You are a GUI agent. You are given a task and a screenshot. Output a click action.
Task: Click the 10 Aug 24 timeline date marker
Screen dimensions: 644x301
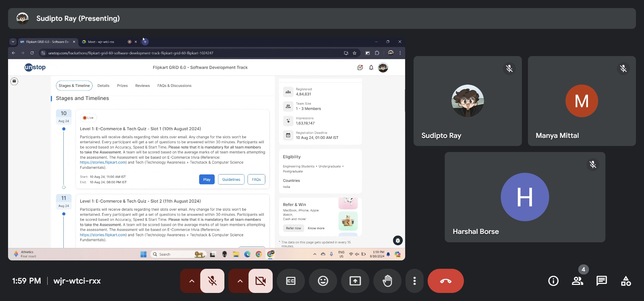coord(64,116)
